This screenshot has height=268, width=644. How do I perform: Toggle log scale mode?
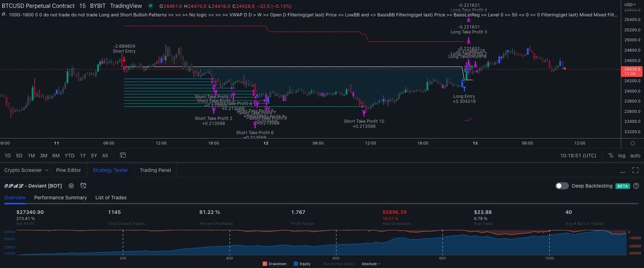(x=621, y=155)
